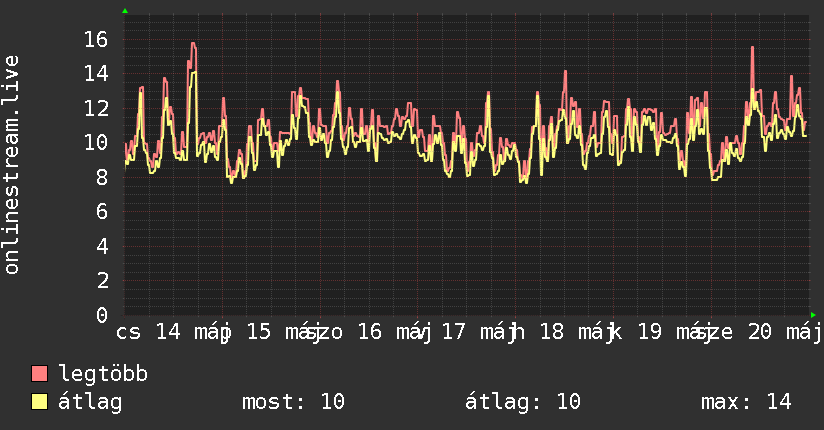Click the green arrow ending the x-axis
Screen dimensions: 824x430
(813, 315)
